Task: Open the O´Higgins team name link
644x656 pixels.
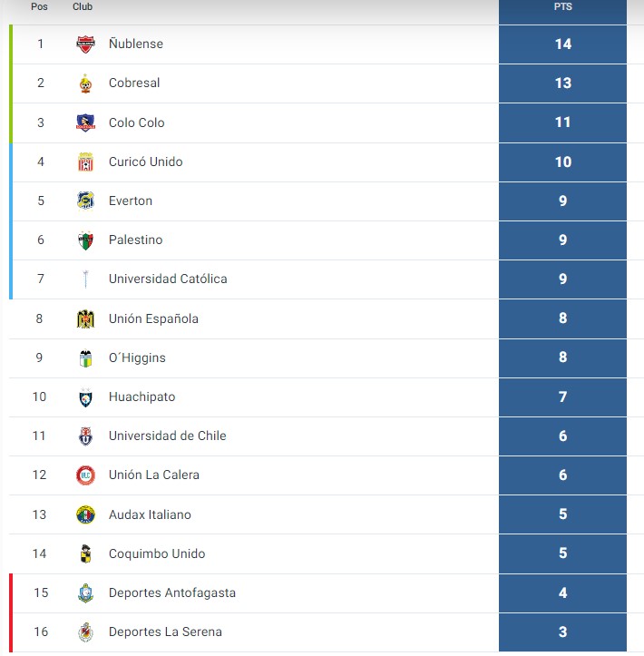Action: pos(137,358)
